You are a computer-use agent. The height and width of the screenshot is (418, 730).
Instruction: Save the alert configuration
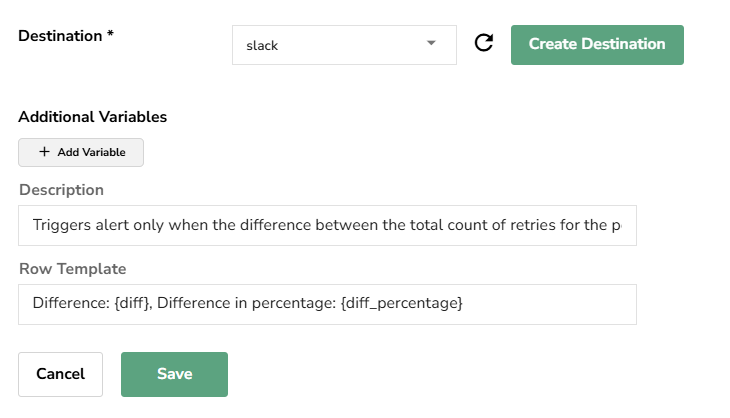pyautogui.click(x=174, y=374)
